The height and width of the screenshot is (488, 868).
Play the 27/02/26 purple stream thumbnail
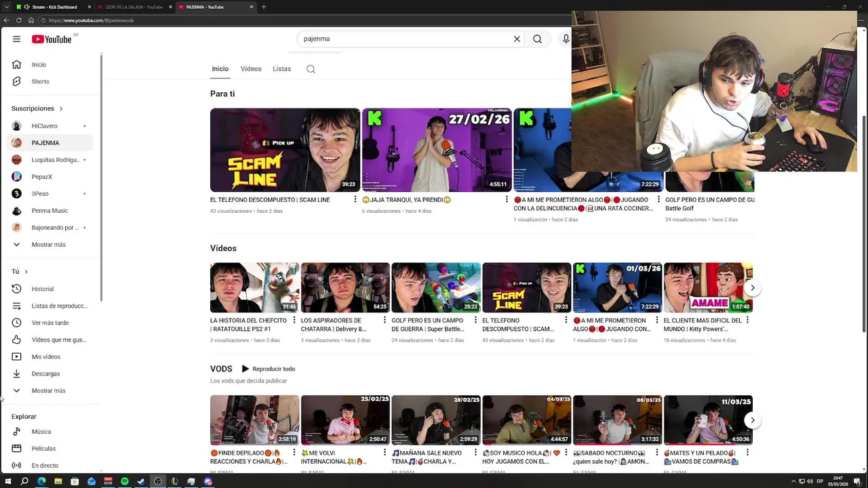[x=437, y=150]
